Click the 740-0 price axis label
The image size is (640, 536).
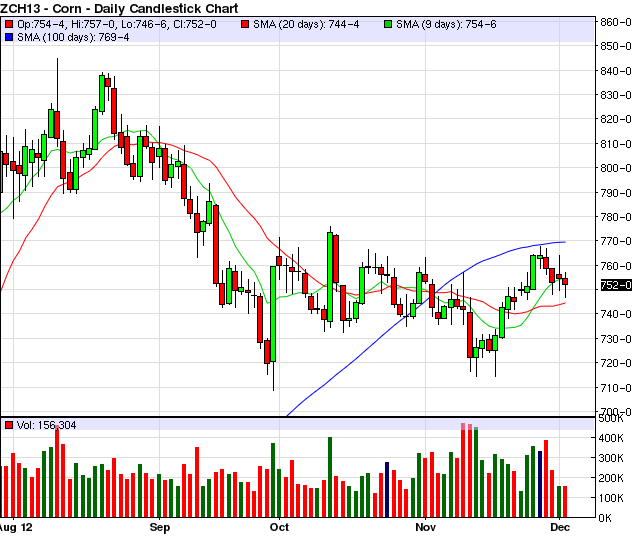(x=616, y=314)
